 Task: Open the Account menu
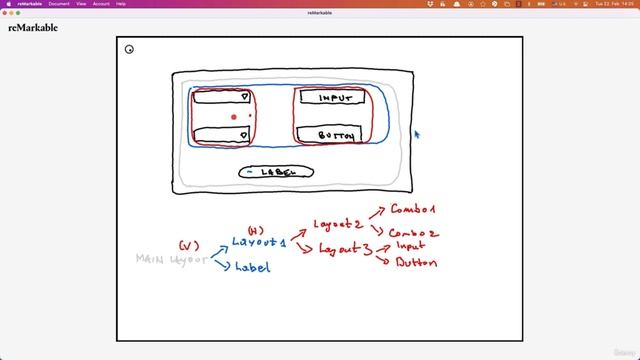[x=101, y=4]
